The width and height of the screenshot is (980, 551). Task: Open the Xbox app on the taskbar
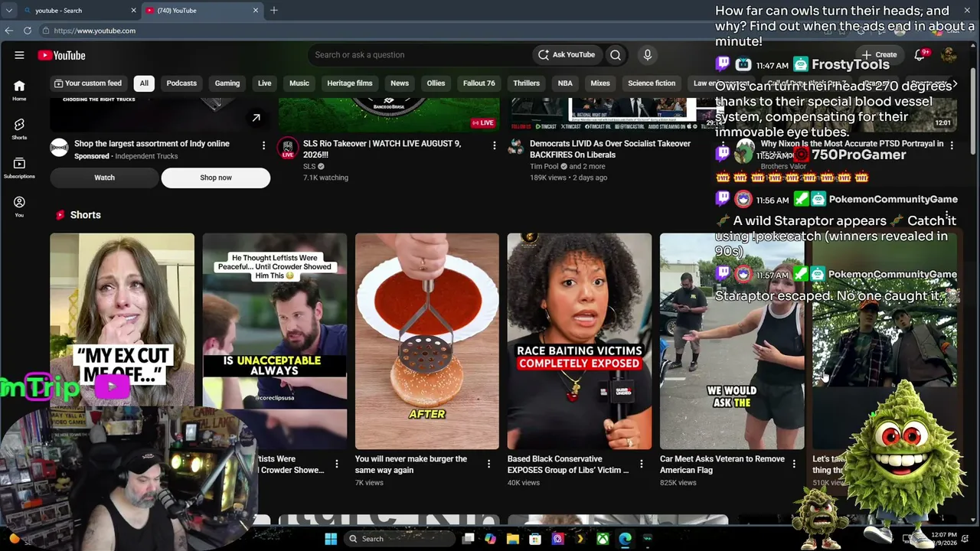click(x=603, y=539)
